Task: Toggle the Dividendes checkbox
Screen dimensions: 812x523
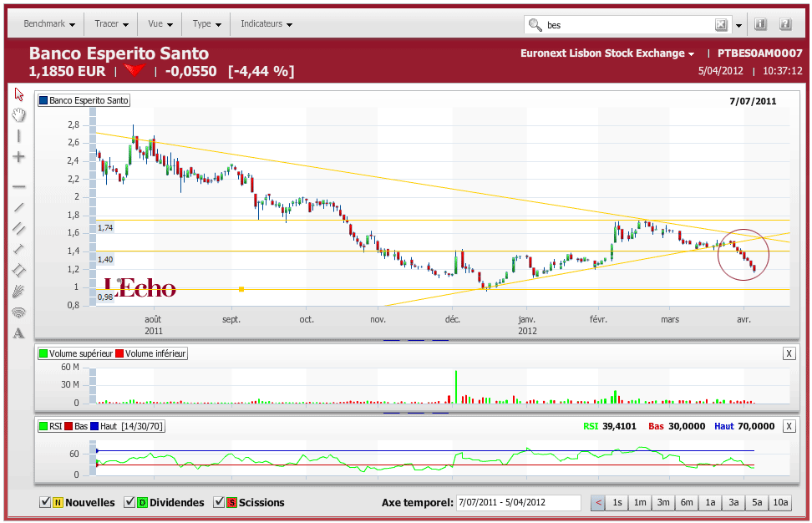Action: 129,502
